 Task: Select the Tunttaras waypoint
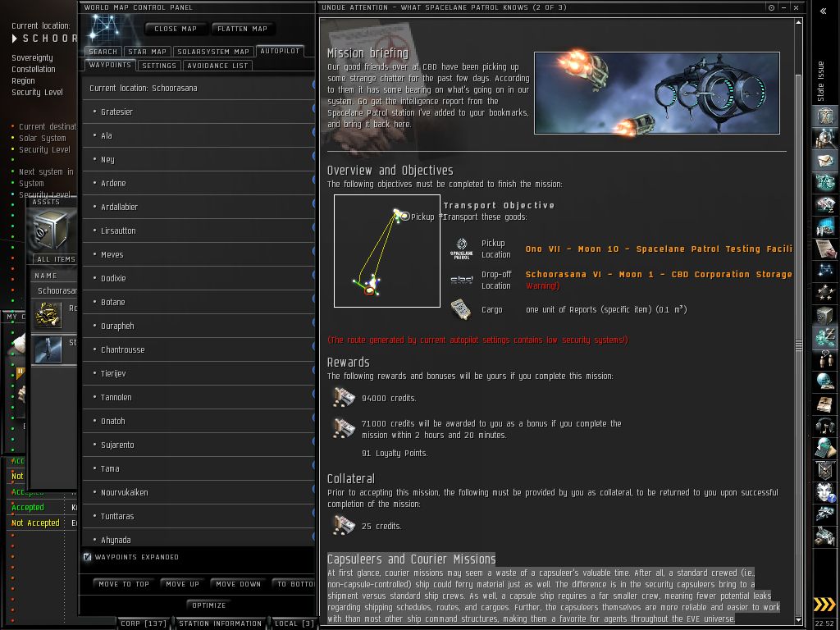click(199, 517)
